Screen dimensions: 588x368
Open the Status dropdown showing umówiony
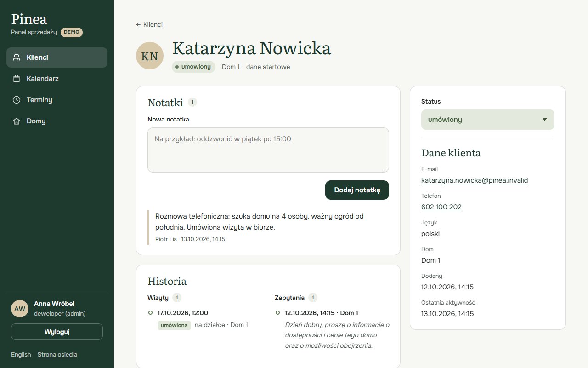click(488, 120)
